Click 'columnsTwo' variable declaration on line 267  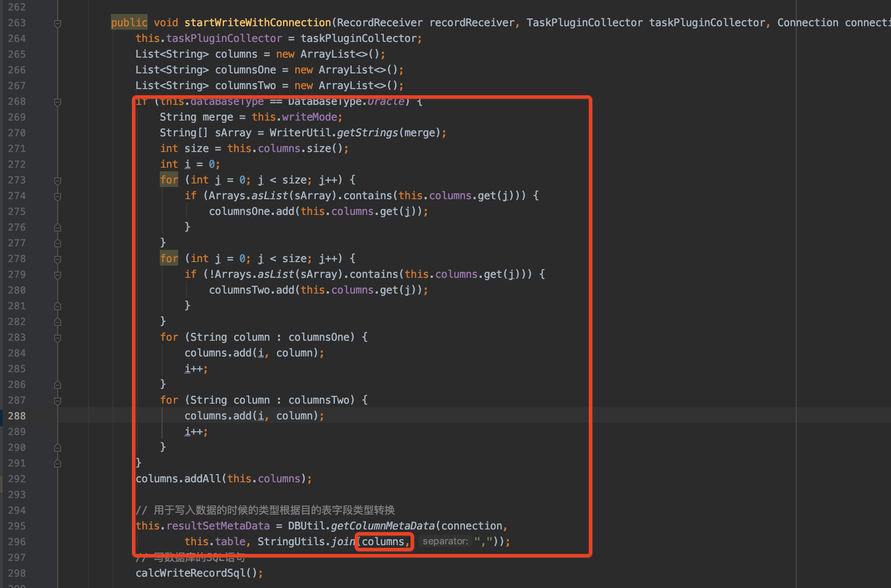(x=245, y=86)
